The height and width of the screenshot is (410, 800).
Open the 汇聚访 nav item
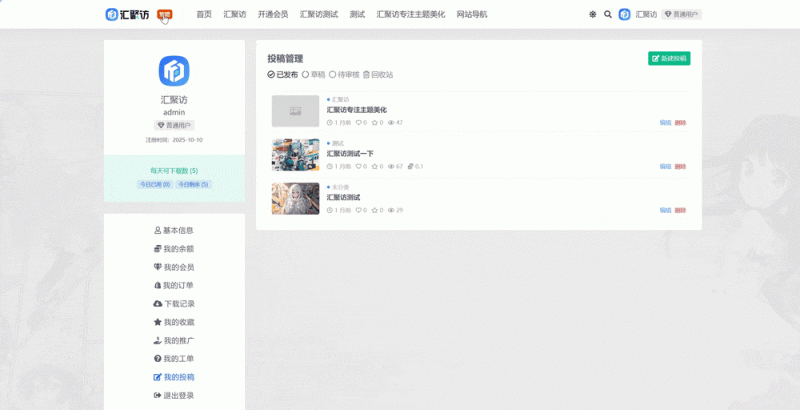pos(235,14)
